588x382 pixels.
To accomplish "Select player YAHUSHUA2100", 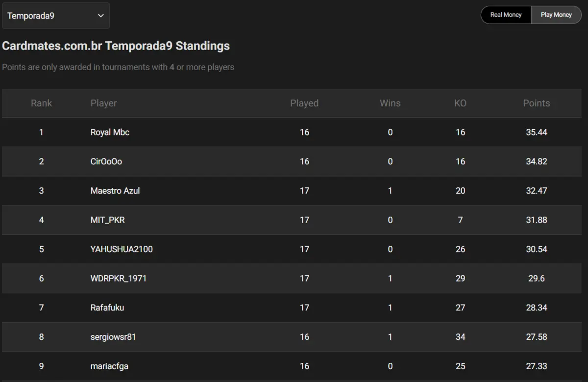I will click(x=122, y=249).
